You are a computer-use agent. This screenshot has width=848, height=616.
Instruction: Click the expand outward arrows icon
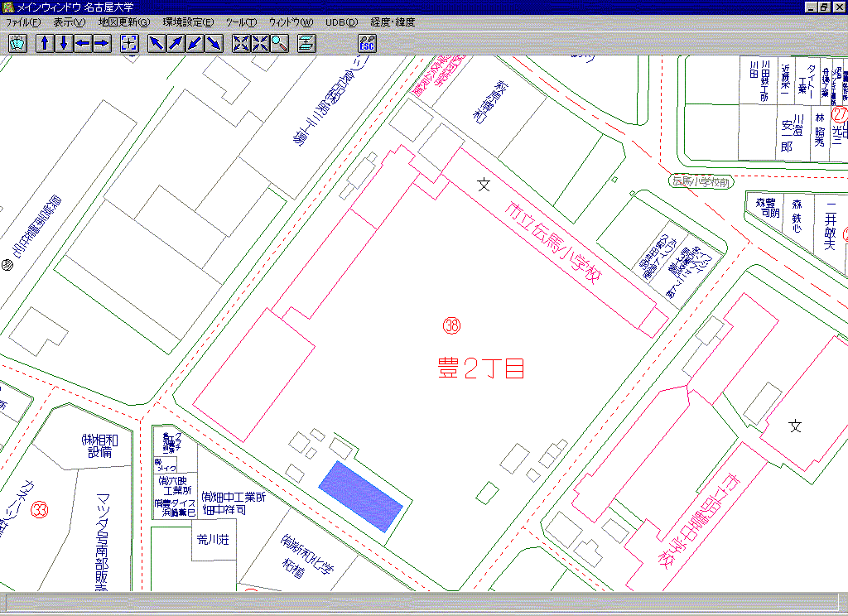click(x=241, y=44)
